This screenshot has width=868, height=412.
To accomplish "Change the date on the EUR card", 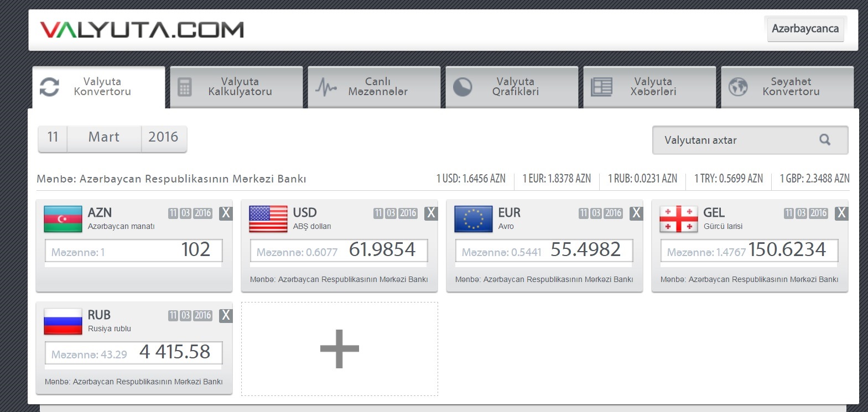I will (x=601, y=213).
